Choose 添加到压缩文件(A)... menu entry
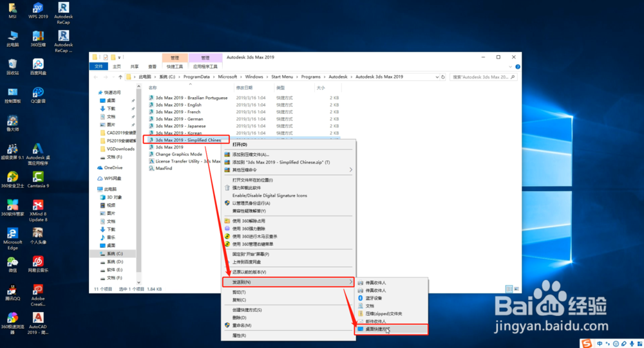Image resolution: width=644 pixels, height=348 pixels. (x=289, y=155)
